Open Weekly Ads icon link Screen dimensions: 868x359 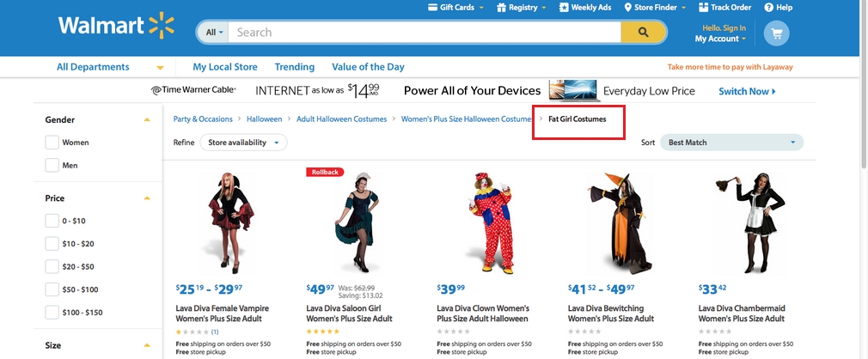coord(564,7)
